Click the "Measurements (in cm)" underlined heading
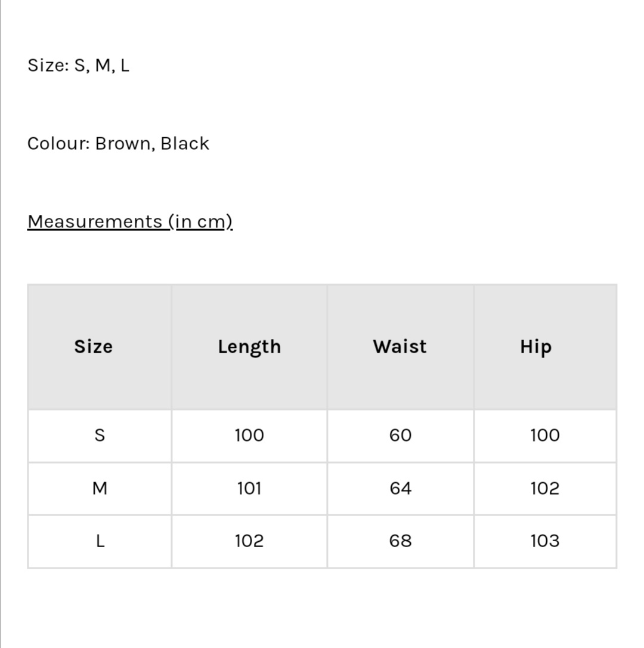Image resolution: width=644 pixels, height=648 pixels. point(130,221)
